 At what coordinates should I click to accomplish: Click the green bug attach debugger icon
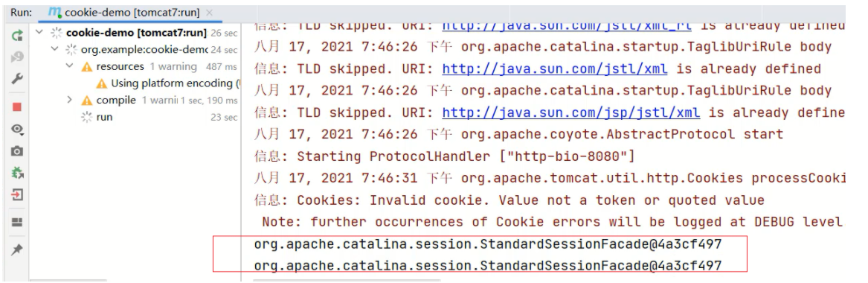[17, 173]
